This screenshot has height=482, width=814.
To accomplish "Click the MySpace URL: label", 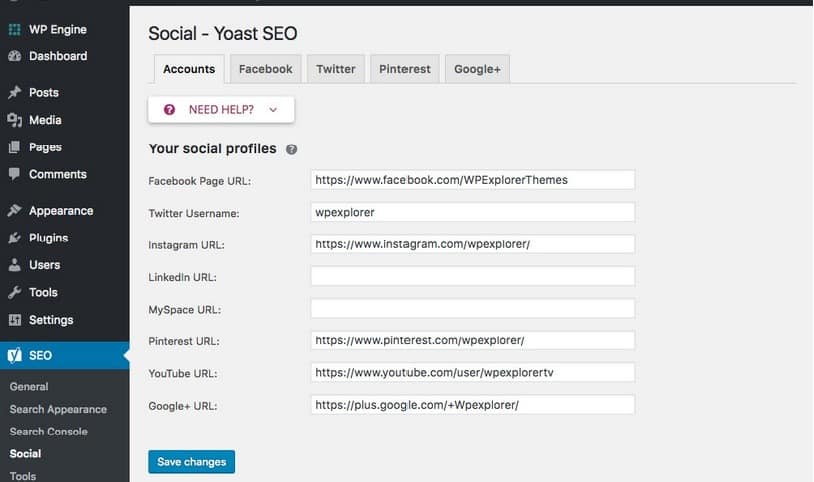I will [184, 310].
